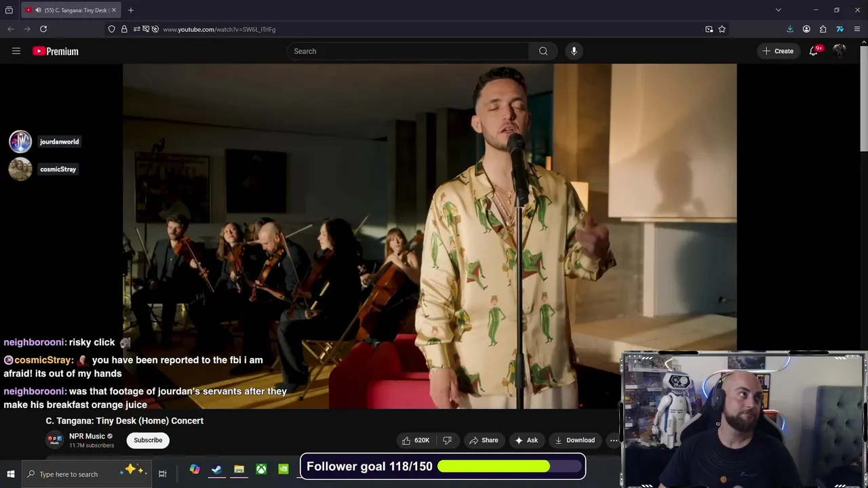Reload the page in browser
Viewport: 868px width, 488px height.
pyautogui.click(x=43, y=29)
